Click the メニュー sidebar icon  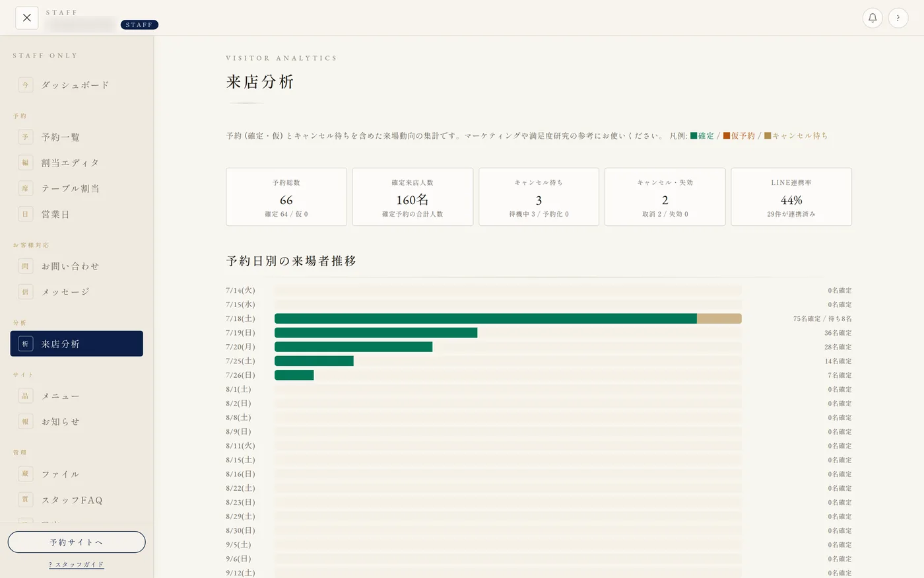pyautogui.click(x=25, y=396)
